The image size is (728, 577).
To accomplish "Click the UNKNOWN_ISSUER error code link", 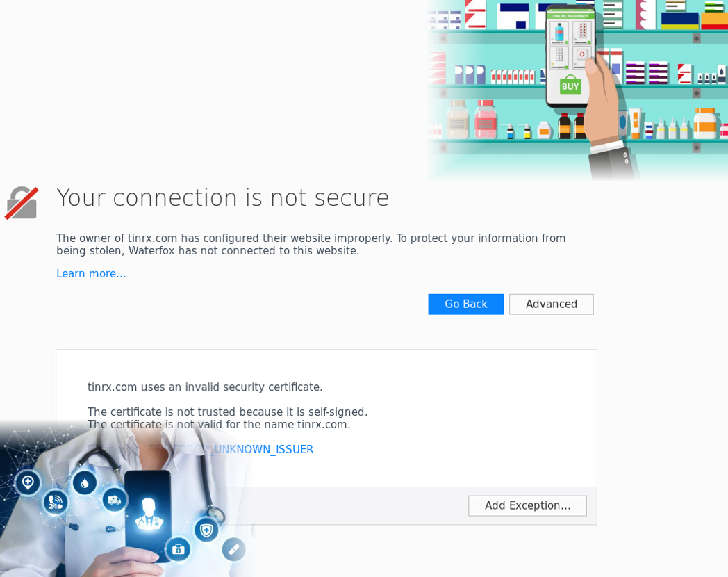I will point(263,450).
